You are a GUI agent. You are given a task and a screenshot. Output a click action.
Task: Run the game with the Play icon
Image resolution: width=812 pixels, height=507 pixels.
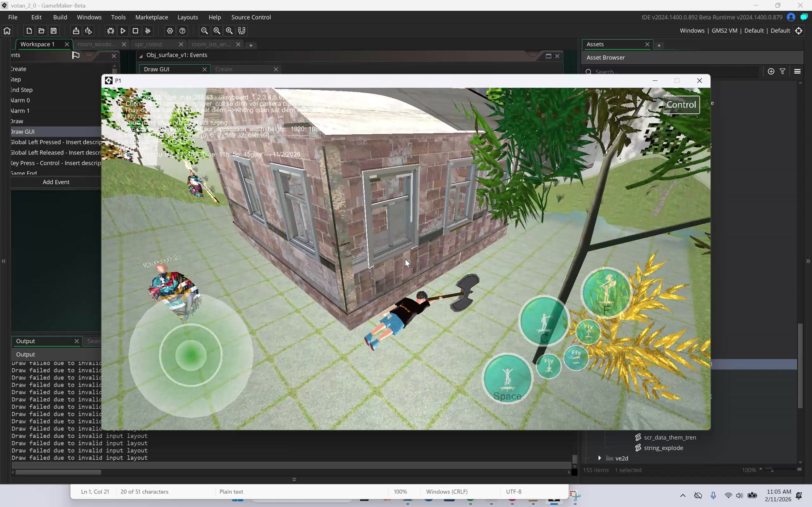pyautogui.click(x=123, y=31)
